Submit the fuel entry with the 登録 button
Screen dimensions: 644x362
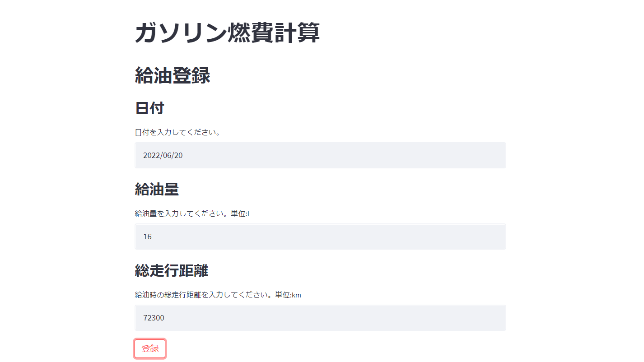pyautogui.click(x=149, y=348)
